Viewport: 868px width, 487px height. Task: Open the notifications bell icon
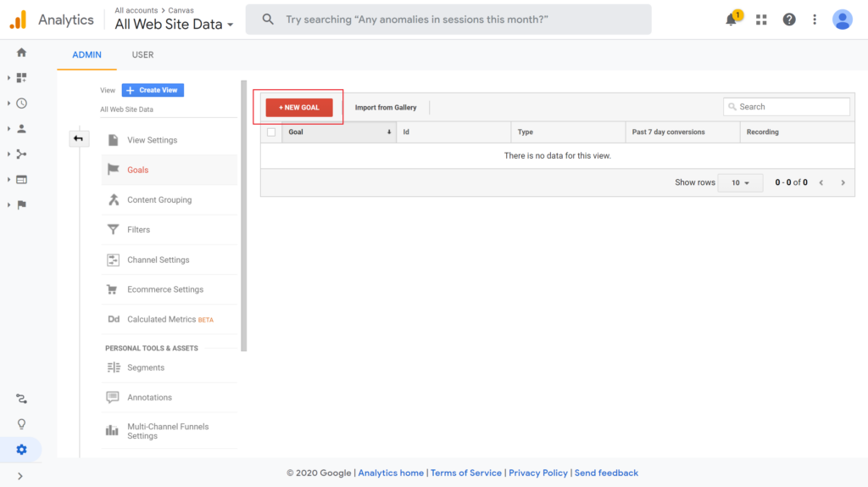(732, 20)
